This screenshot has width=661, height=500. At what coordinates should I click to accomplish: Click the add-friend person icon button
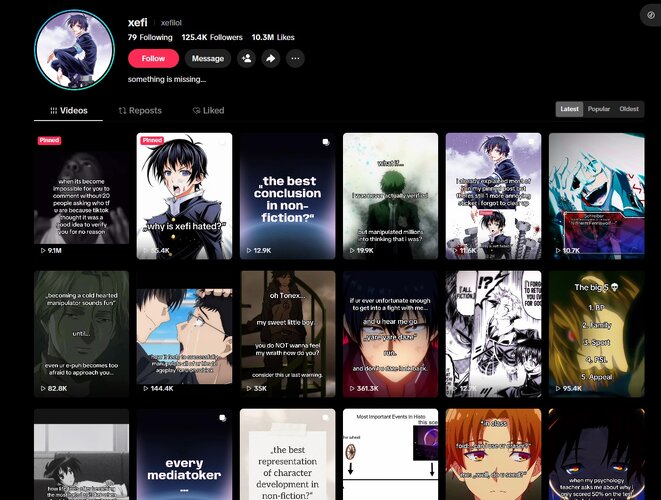(x=247, y=59)
